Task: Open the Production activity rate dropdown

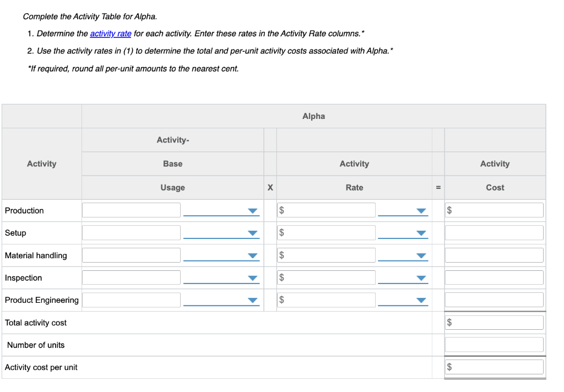Action: tap(420, 210)
